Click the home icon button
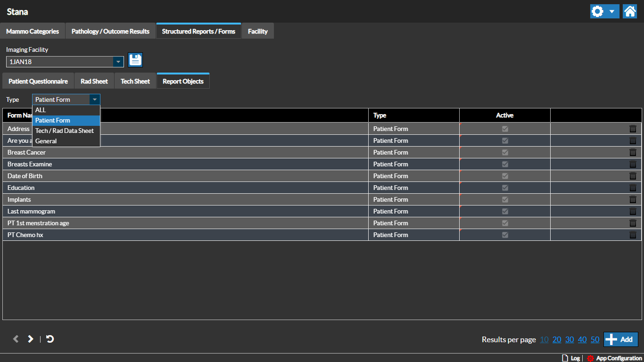Viewport: 644px width, 362px height. [630, 11]
